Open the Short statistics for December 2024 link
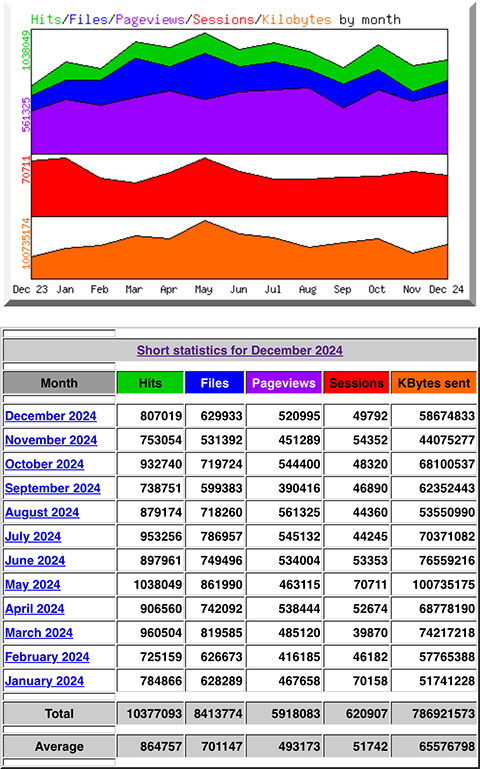Viewport: 480px width, 769px height. click(x=240, y=350)
